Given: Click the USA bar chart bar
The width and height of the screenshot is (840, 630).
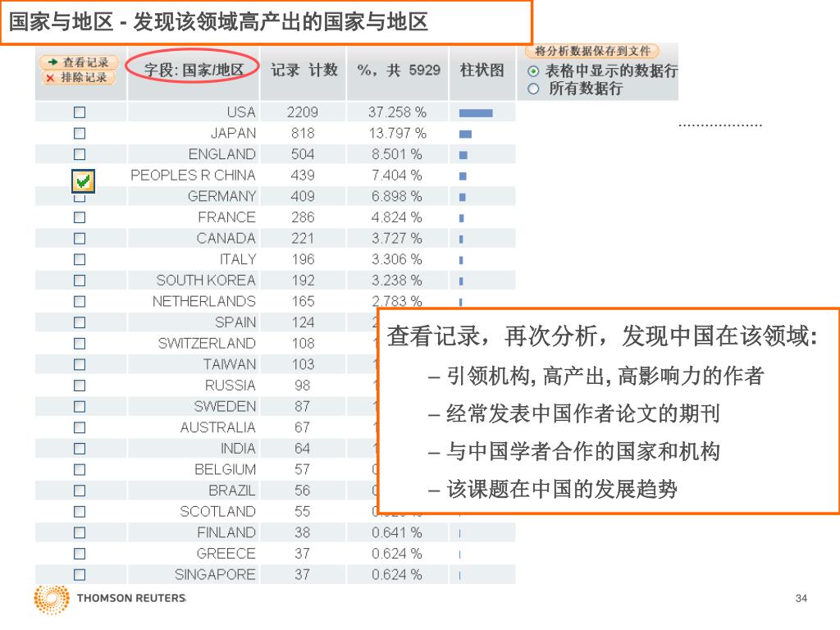Looking at the screenshot, I should pos(476,113).
